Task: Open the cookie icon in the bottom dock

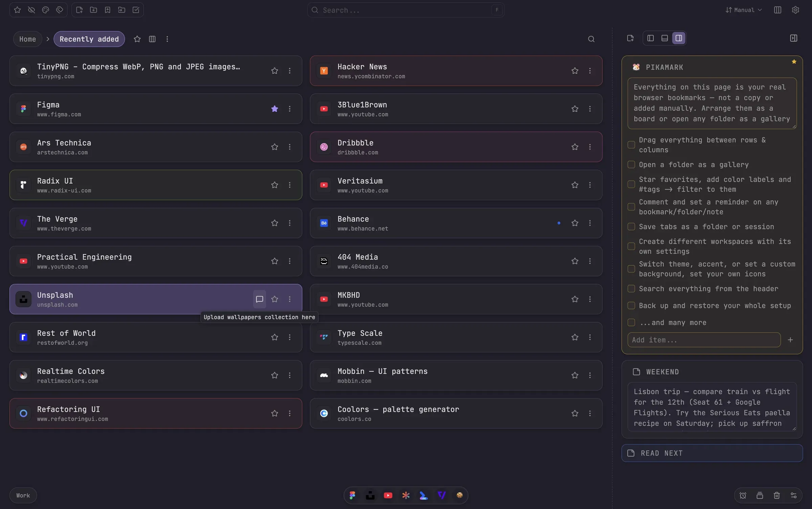Action: (459, 495)
